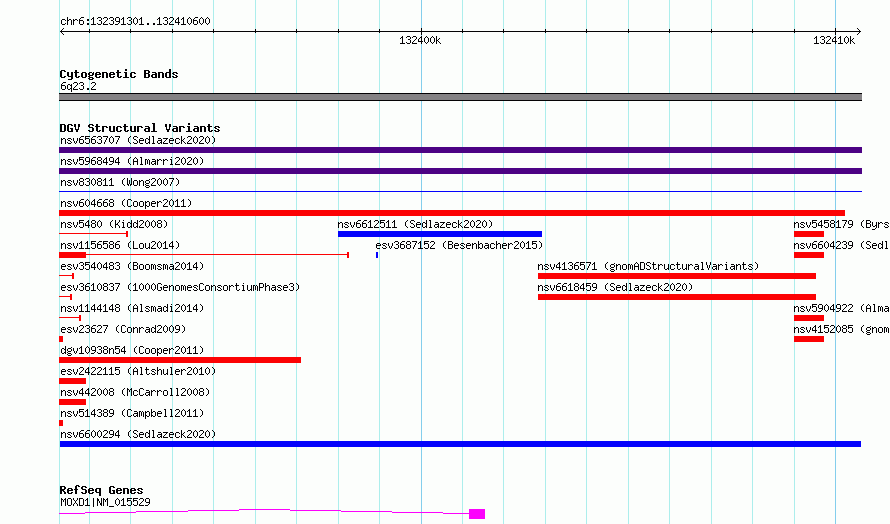Click the thin blue nsv830811 line
890x524 pixels.
coord(460,192)
